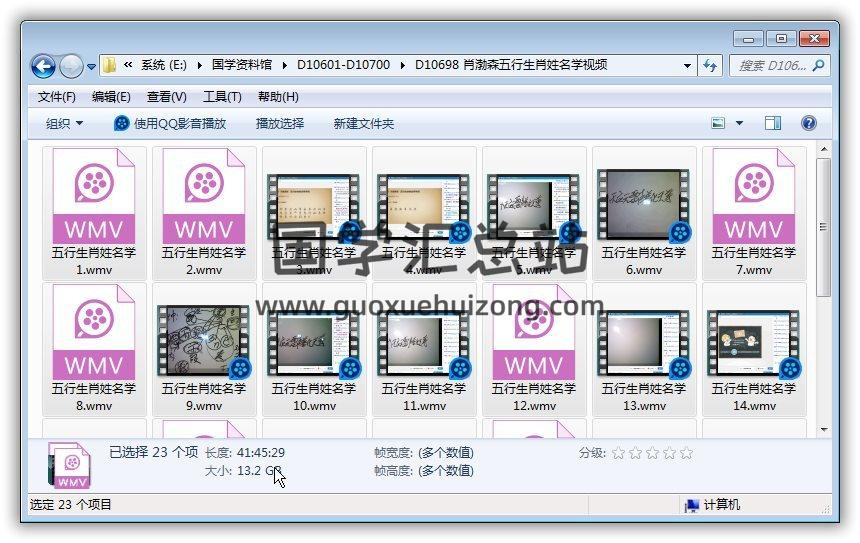This screenshot has width=860, height=543.
Task: Click the 计算机 status bar icon
Action: point(692,505)
